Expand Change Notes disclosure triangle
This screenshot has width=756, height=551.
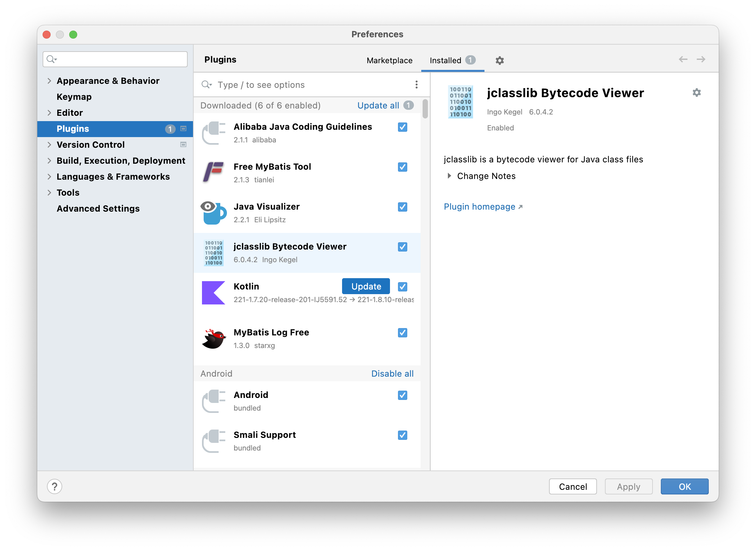tap(449, 176)
